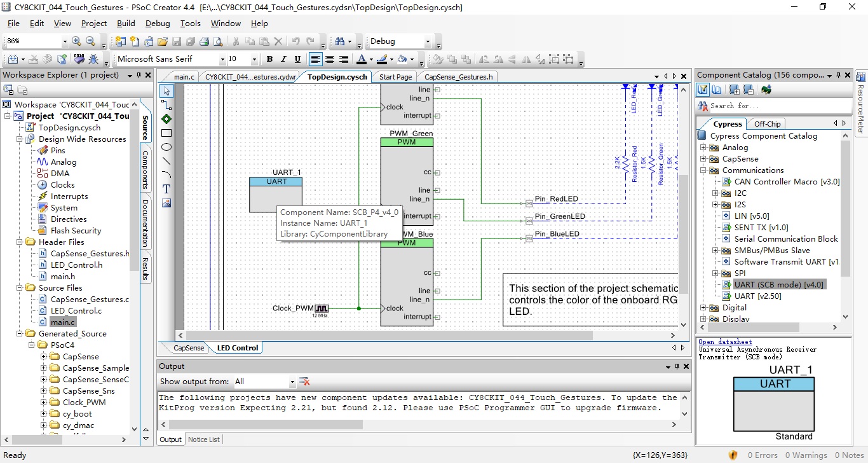Click the Undo arrow icon
Image resolution: width=868 pixels, height=463 pixels.
295,41
